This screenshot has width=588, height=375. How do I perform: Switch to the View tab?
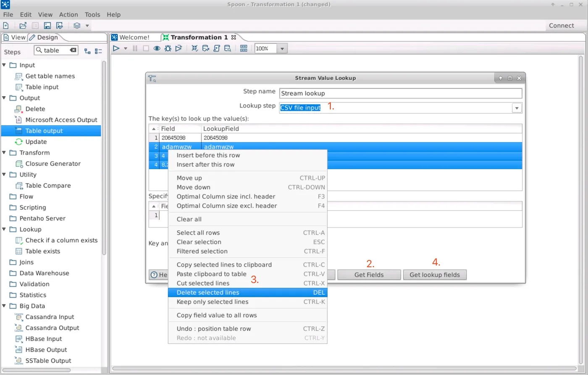pyautogui.click(x=14, y=37)
